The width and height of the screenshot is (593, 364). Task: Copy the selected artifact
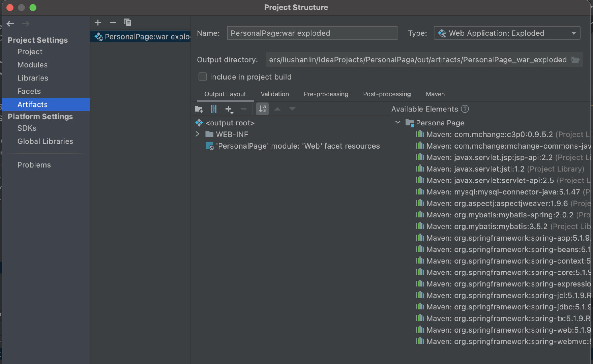128,23
